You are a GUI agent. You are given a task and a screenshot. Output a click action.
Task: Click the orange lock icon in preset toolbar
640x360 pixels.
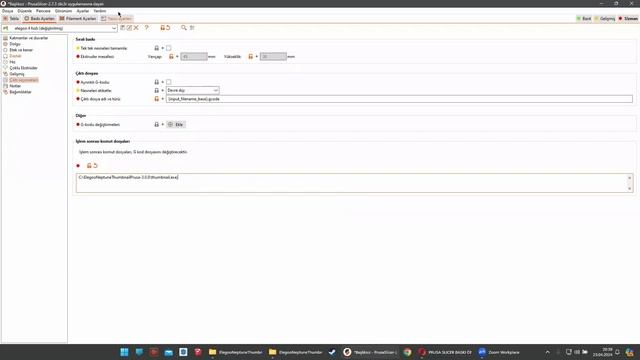pyautogui.click(x=162, y=28)
